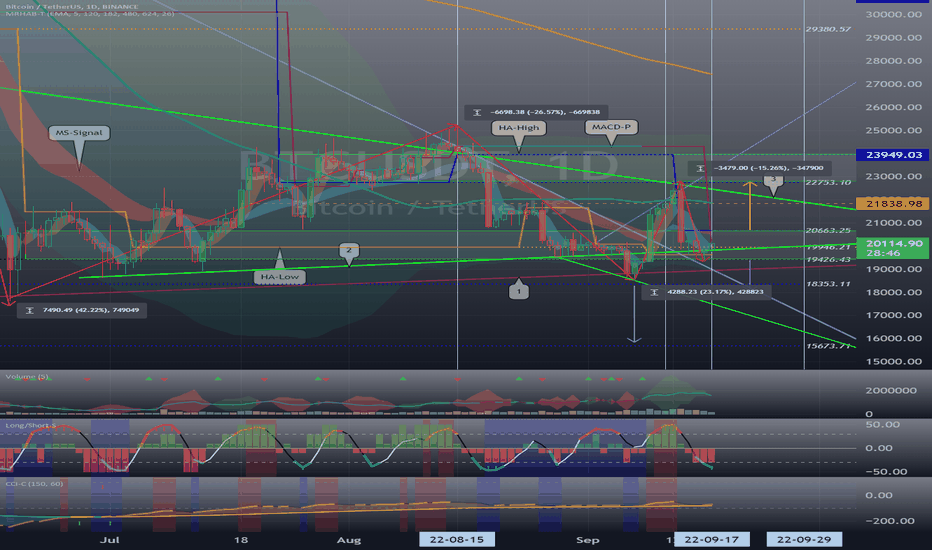Click the 18353.11 horizontal level label
The height and width of the screenshot is (550, 932).
click(828, 284)
